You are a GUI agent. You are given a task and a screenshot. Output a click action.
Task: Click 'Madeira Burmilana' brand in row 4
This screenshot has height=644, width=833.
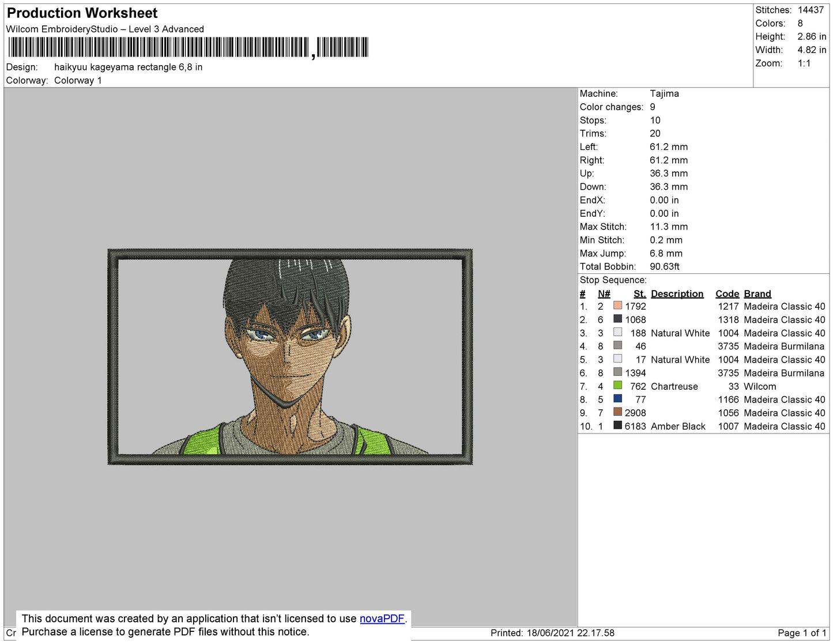tap(784, 346)
